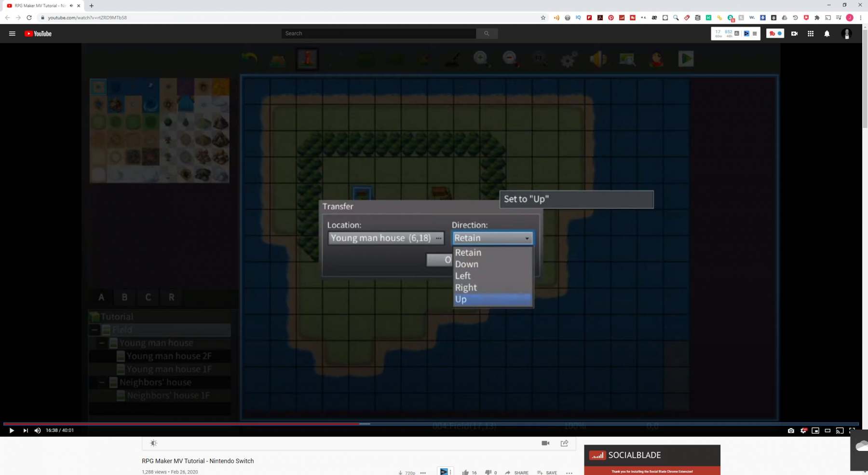This screenshot has height=475, width=868.
Task: Click the Adobe Acrobat extension icon
Action: 600,18
